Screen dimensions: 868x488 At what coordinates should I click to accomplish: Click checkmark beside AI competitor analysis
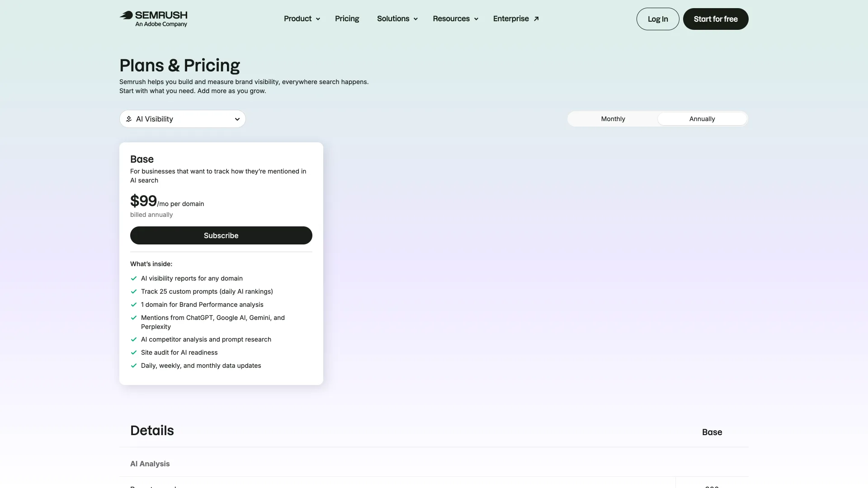[134, 339]
